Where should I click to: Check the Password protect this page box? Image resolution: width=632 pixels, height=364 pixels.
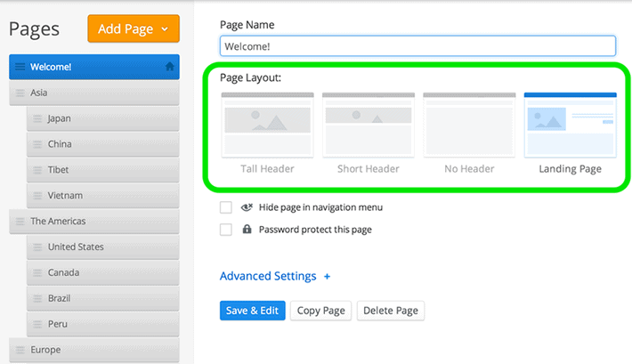pos(226,230)
